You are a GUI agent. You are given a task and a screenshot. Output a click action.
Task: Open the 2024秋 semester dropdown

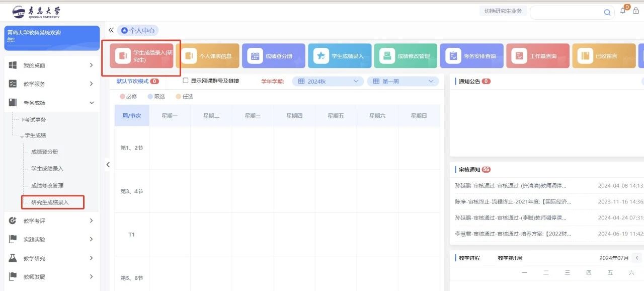pos(328,81)
